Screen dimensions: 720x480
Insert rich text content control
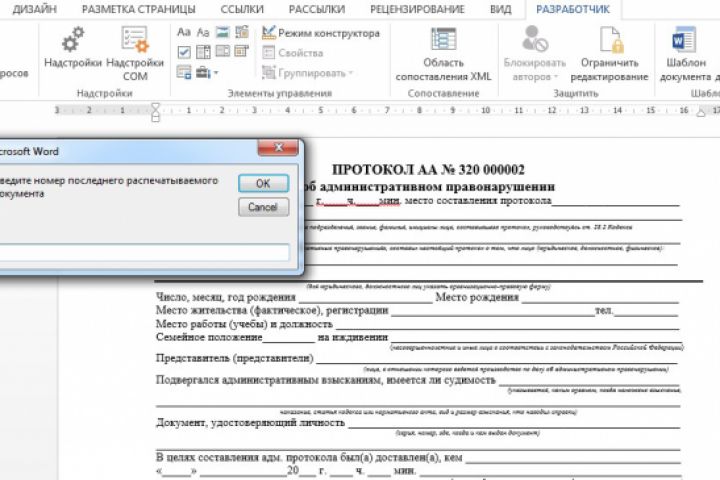[184, 32]
